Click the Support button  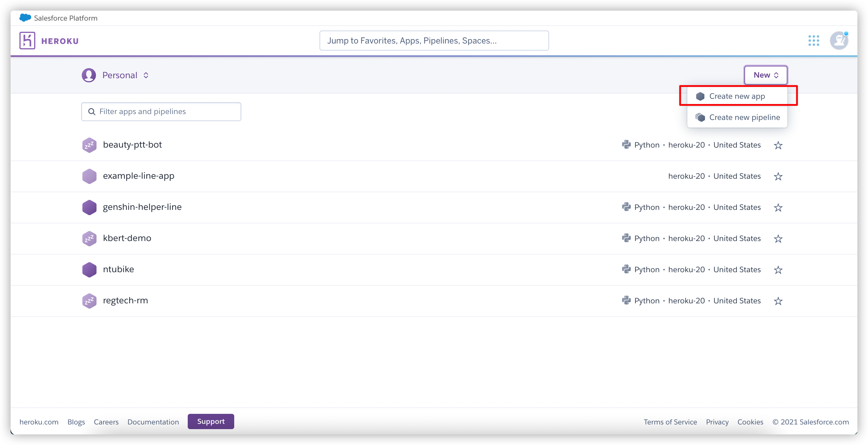click(211, 421)
